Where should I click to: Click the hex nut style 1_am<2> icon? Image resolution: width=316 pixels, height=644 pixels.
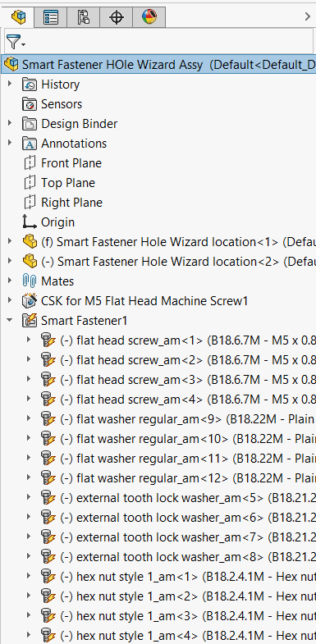(x=48, y=596)
